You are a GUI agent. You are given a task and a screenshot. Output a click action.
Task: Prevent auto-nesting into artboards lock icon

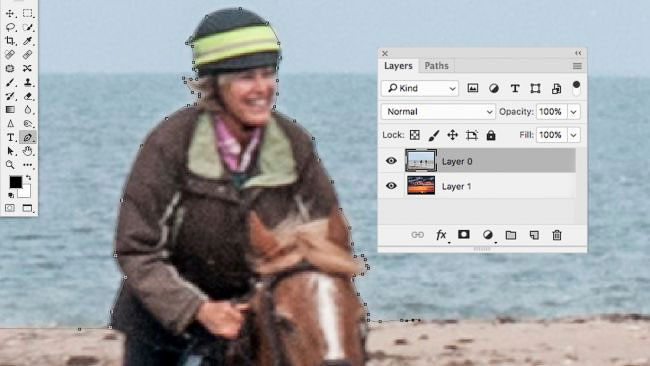[471, 135]
